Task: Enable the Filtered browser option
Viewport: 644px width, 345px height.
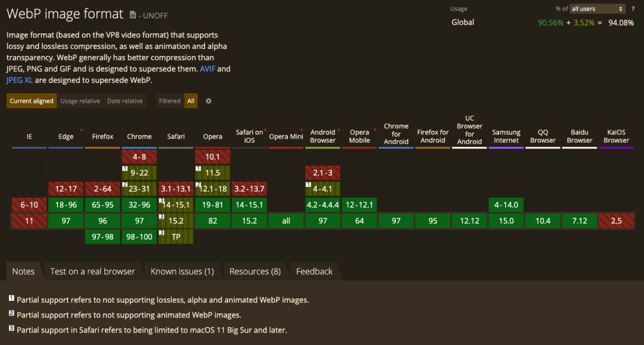Action: coord(169,101)
